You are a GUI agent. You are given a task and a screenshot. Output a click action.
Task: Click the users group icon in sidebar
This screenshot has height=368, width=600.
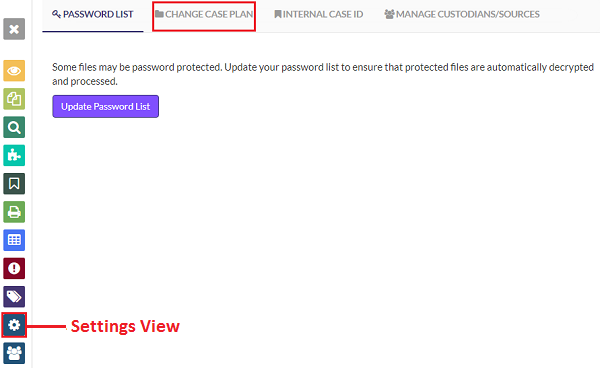pos(14,353)
